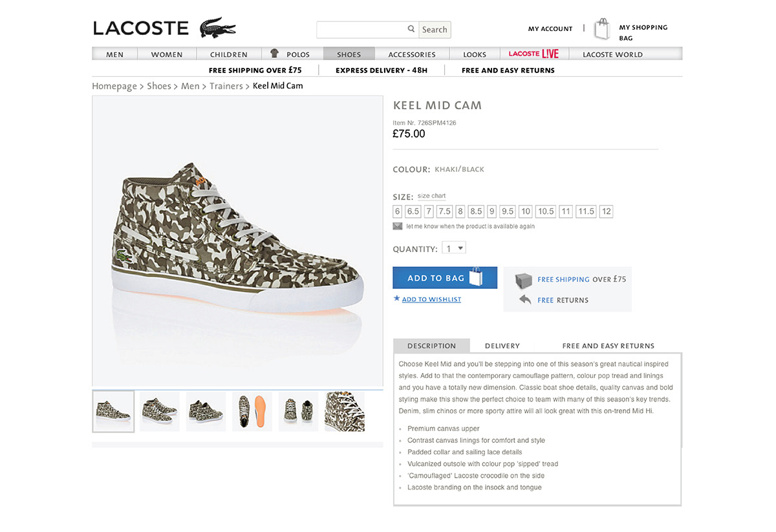This screenshot has height=532, width=776.
Task: Click the star icon beside Add to Wishlist
Action: pyautogui.click(x=397, y=299)
